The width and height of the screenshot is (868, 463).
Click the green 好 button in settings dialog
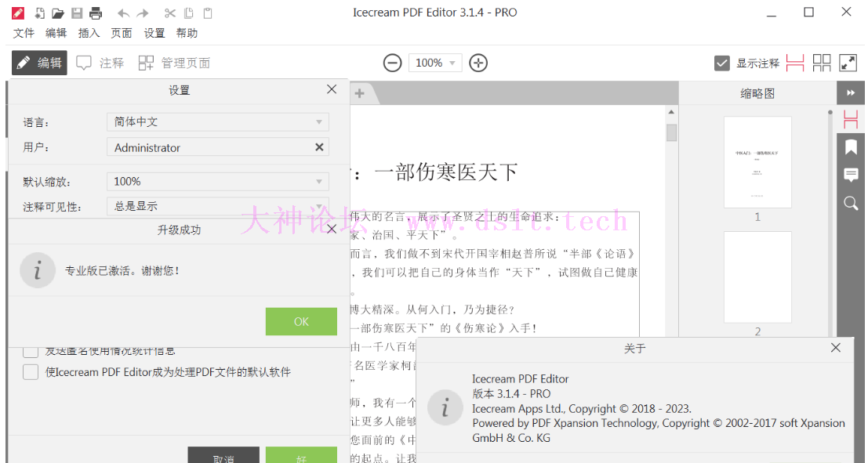click(301, 455)
